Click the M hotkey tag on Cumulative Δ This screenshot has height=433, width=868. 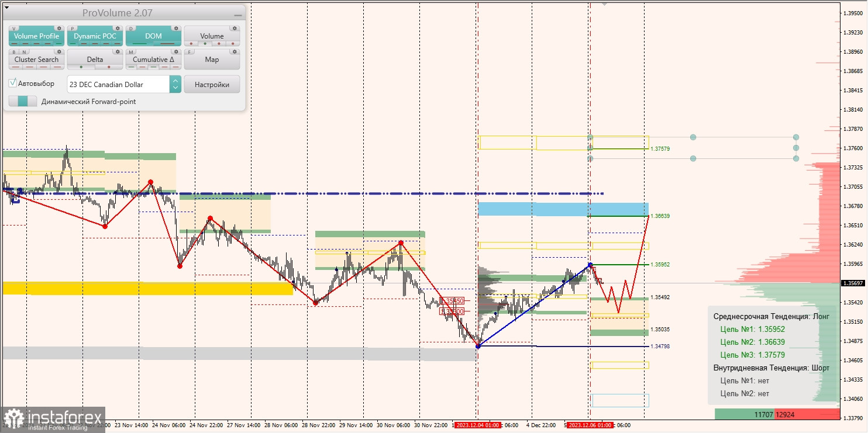point(131,52)
